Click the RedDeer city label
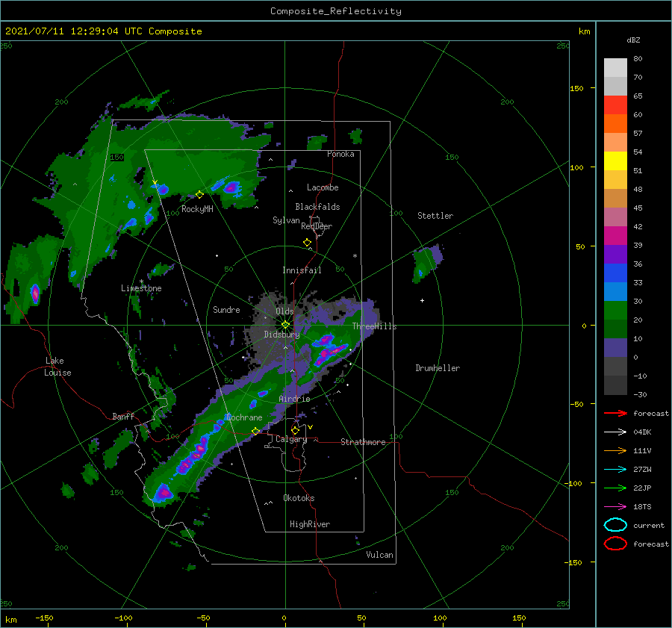Screen dimensions: 672x628 [x=317, y=226]
